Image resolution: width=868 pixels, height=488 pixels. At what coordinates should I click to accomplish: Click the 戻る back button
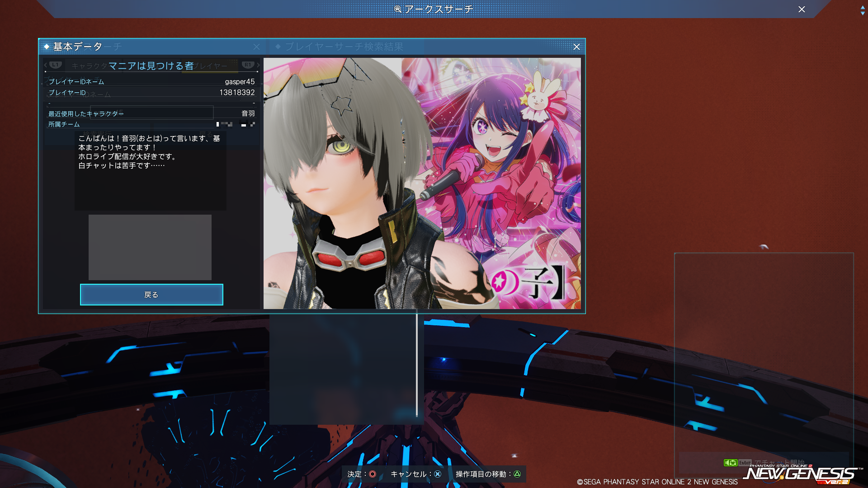pos(151,295)
